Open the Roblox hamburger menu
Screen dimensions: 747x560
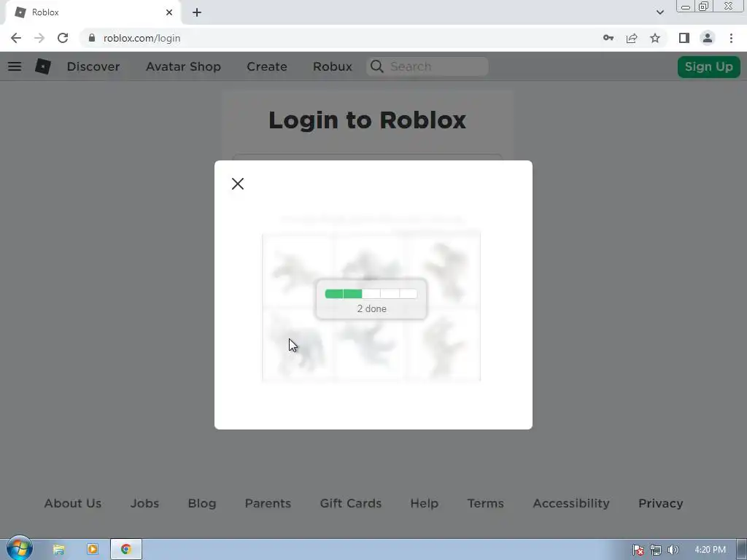click(15, 66)
